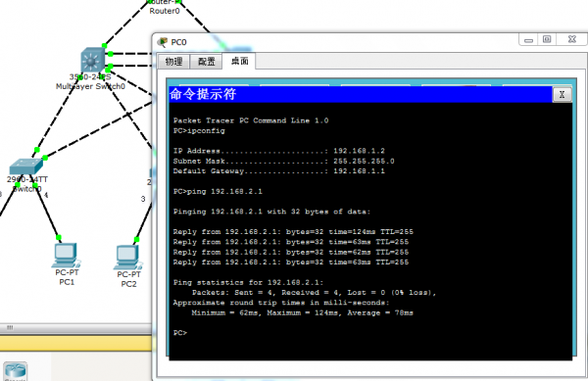
Task: Click the reply line with time=124ms
Action: pyautogui.click(x=293, y=232)
